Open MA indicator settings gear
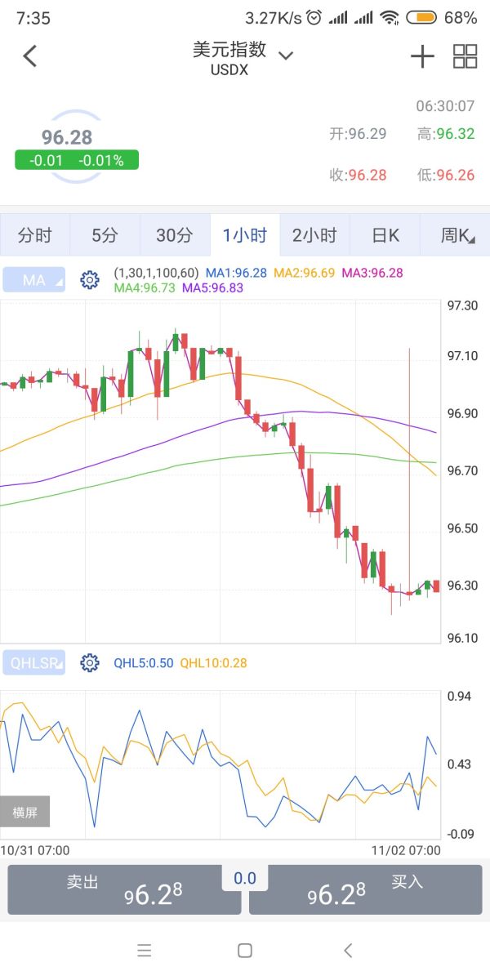This screenshot has height=980, width=490. click(x=89, y=280)
